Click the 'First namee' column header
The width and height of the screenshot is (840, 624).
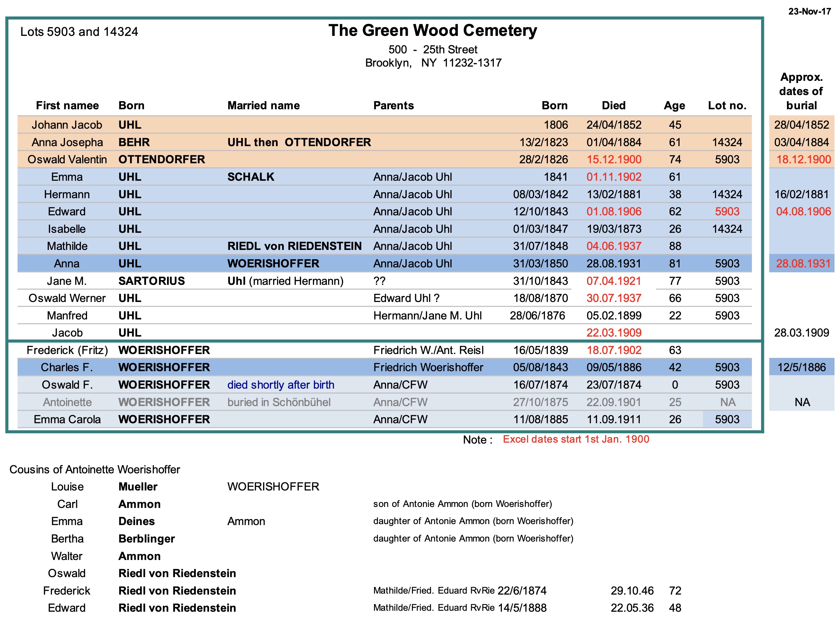click(x=67, y=105)
